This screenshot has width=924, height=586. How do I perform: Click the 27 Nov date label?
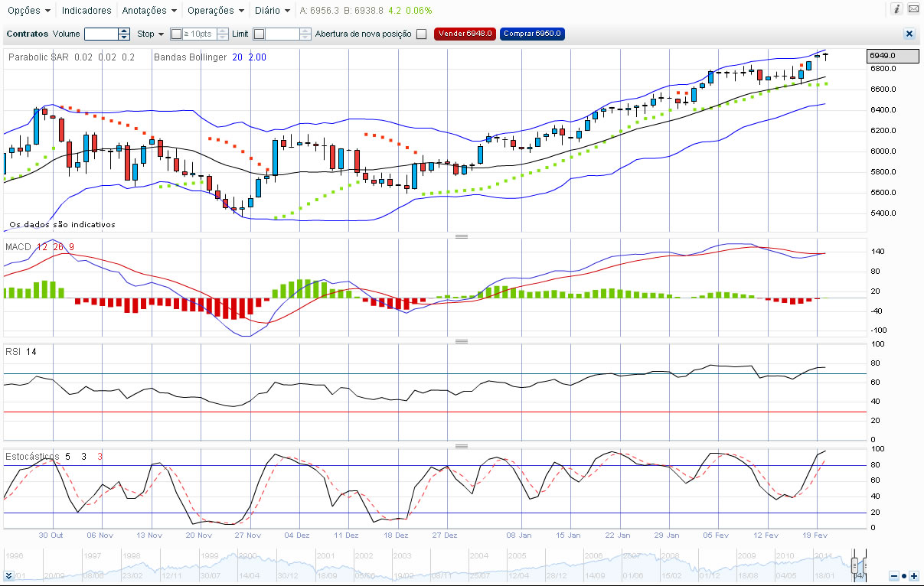click(248, 536)
